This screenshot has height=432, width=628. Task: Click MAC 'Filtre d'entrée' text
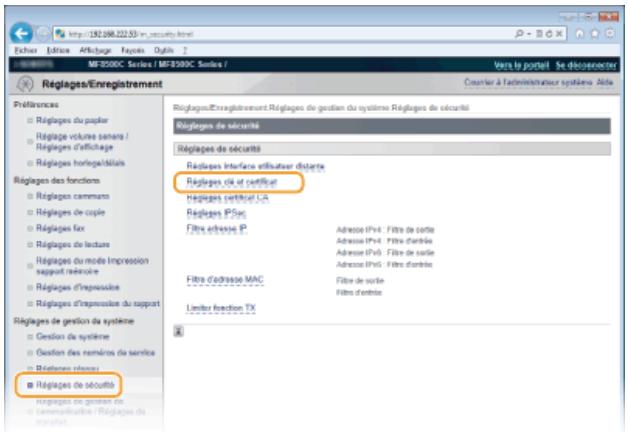359,293
